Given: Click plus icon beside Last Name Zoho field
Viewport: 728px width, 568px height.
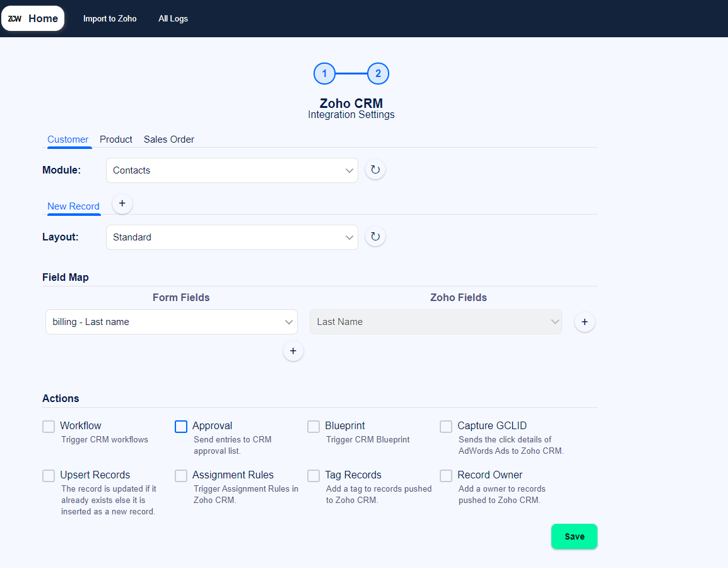Looking at the screenshot, I should (x=585, y=322).
